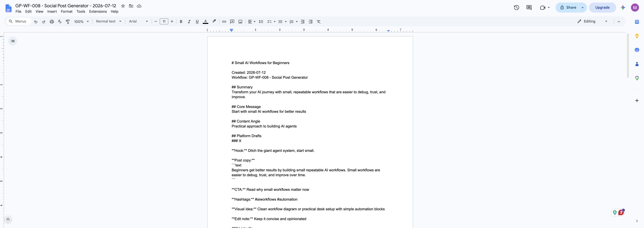Open Keep in side panel
Viewport: 644px width, 228px height.
click(637, 36)
